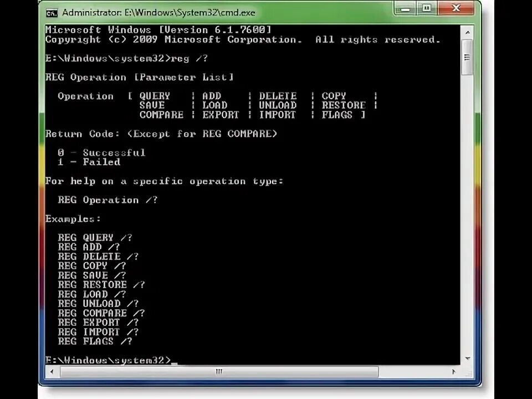Image resolution: width=532 pixels, height=399 pixels.
Task: Click the last E:\Windows\system32> prompt line
Action: [x=111, y=360]
